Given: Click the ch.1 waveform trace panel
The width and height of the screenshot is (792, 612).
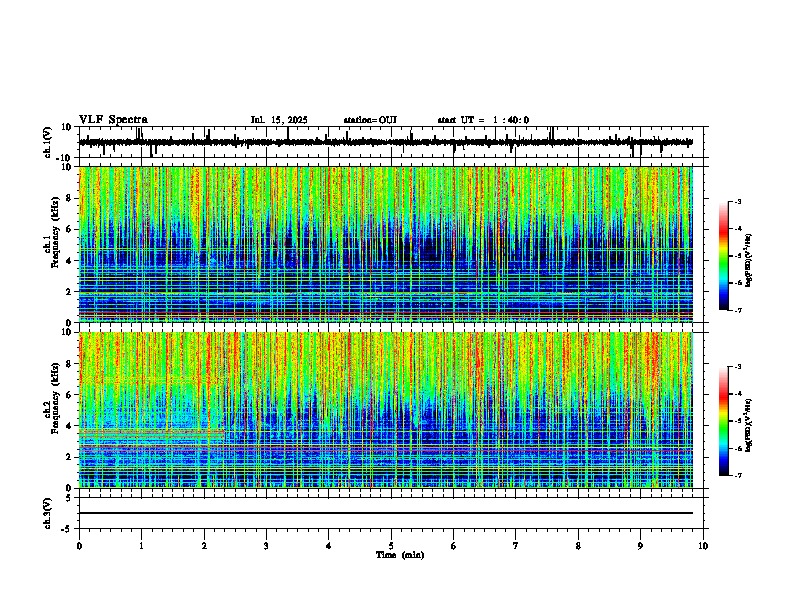Looking at the screenshot, I should pyautogui.click(x=391, y=142).
